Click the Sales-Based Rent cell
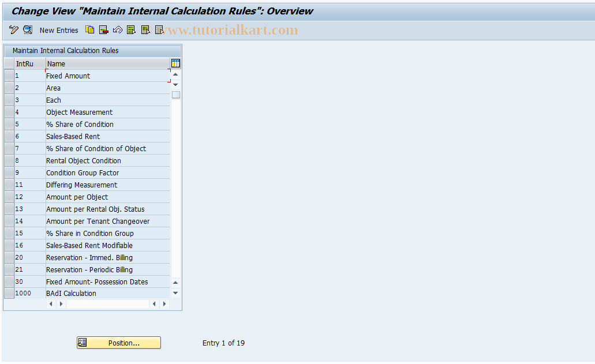 pyautogui.click(x=108, y=137)
